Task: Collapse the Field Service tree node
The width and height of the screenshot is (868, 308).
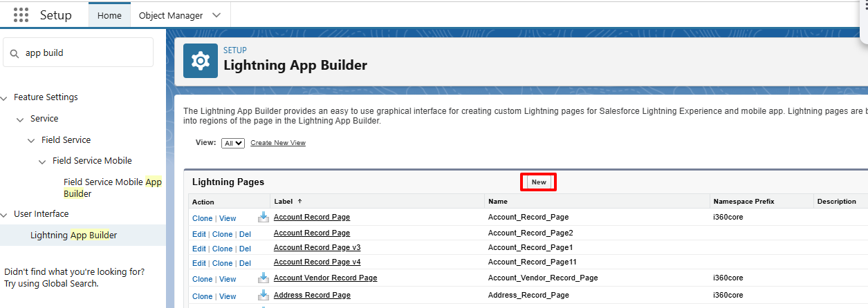Action: coord(32,141)
